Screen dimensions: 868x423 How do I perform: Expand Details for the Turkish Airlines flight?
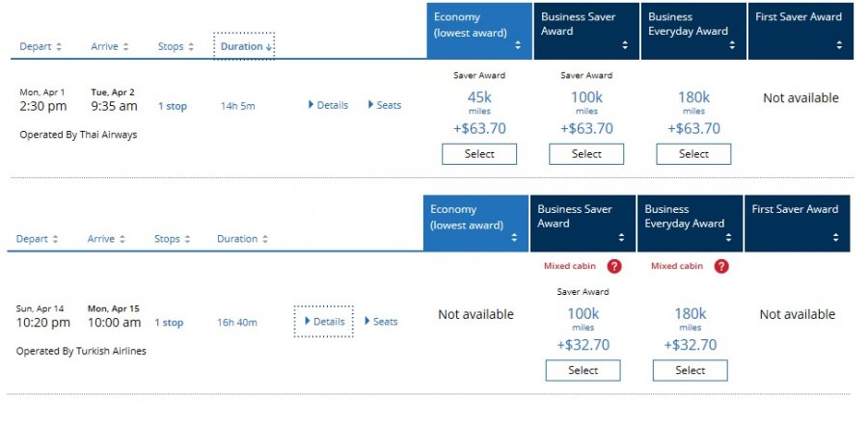(324, 322)
